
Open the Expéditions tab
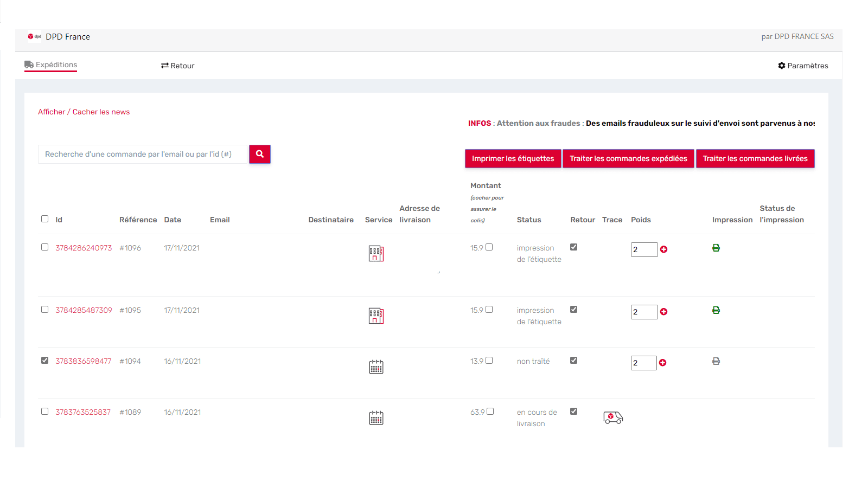[51, 65]
